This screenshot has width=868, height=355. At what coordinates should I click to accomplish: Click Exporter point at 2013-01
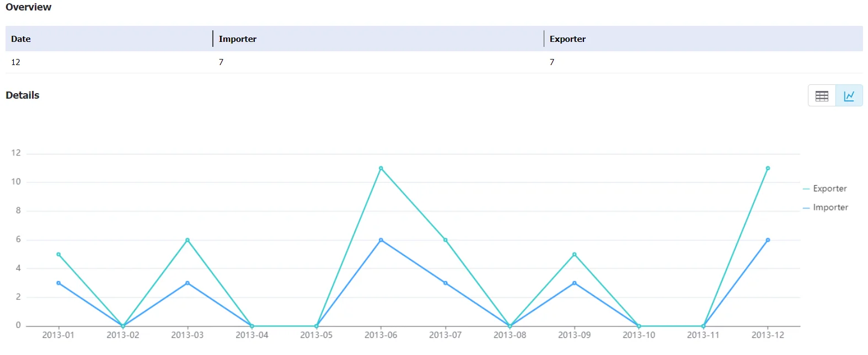58,255
